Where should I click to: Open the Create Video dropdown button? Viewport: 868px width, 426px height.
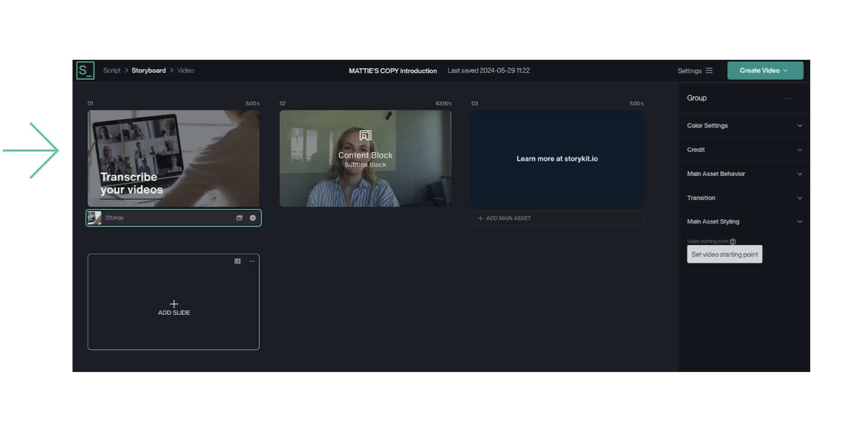pos(765,70)
